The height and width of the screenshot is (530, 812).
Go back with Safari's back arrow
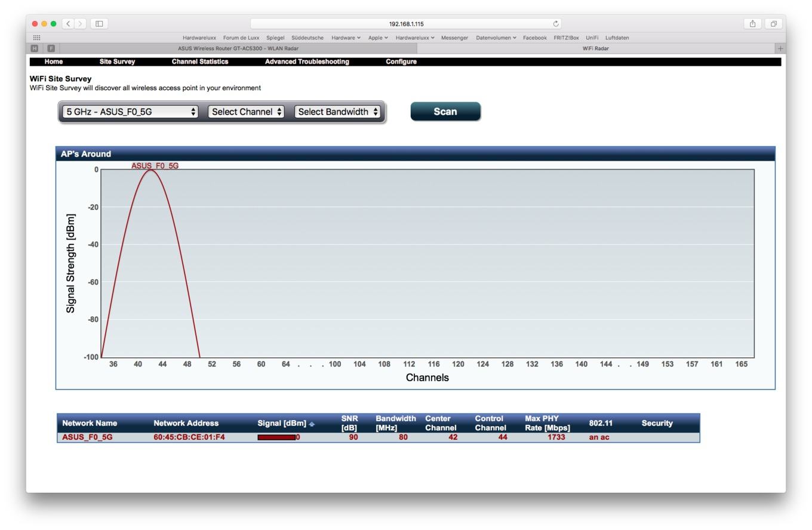tap(68, 24)
